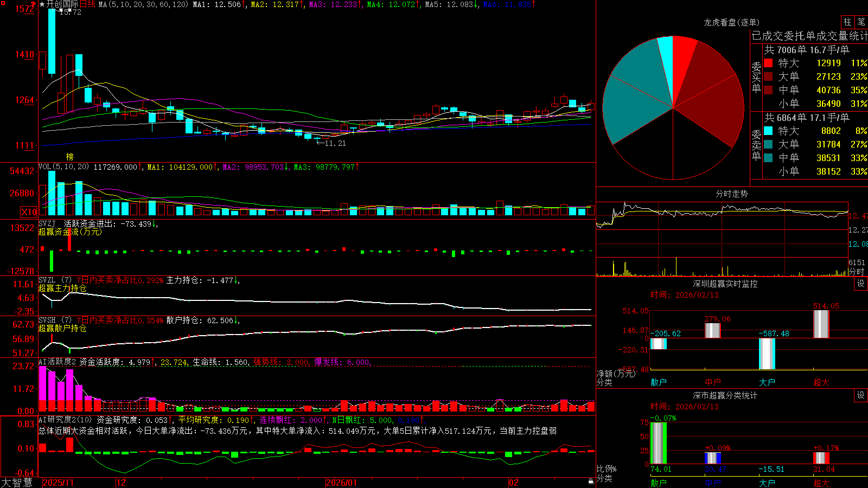The image size is (868, 488).
Task: Open the MA(5,10,20,30,60,120) indicator parameters
Action: (x=143, y=4)
